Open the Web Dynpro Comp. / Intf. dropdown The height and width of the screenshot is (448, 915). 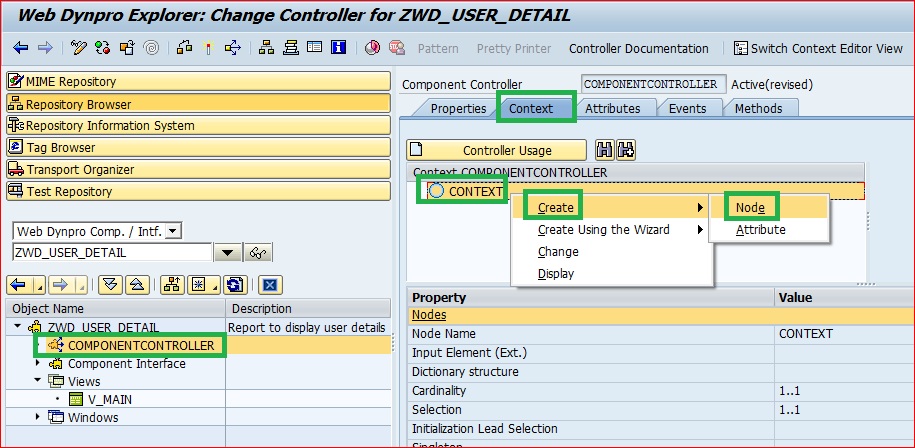[x=173, y=231]
